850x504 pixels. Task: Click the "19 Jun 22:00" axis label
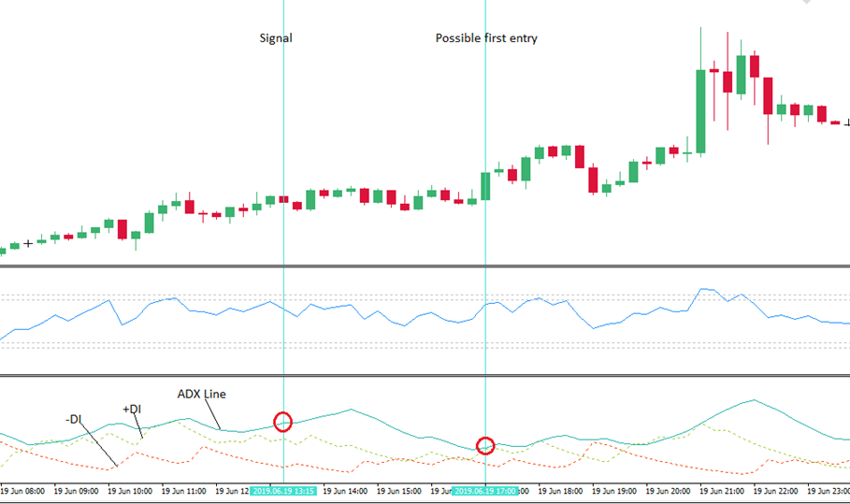point(775,491)
